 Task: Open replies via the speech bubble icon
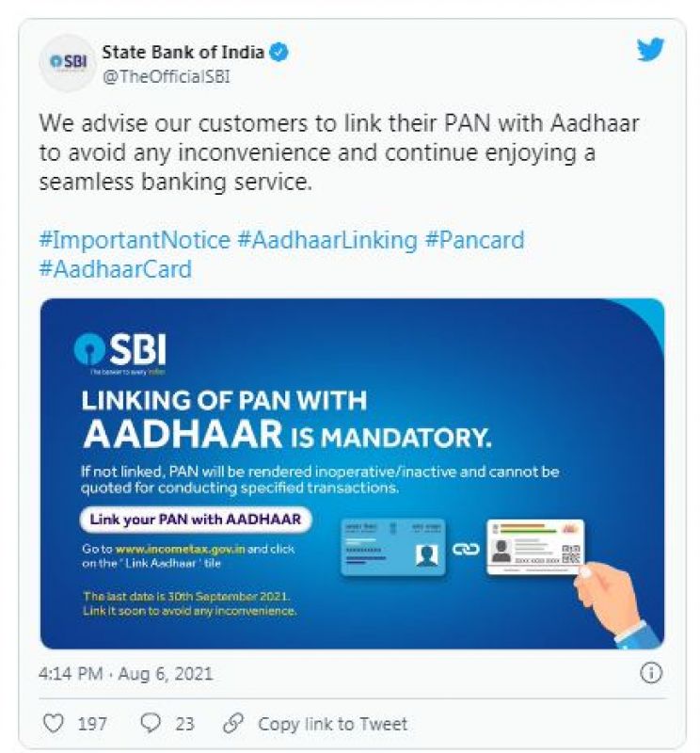pos(151,723)
